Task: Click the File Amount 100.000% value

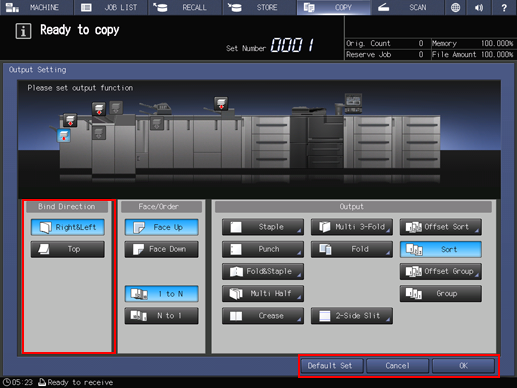Action: [497, 54]
